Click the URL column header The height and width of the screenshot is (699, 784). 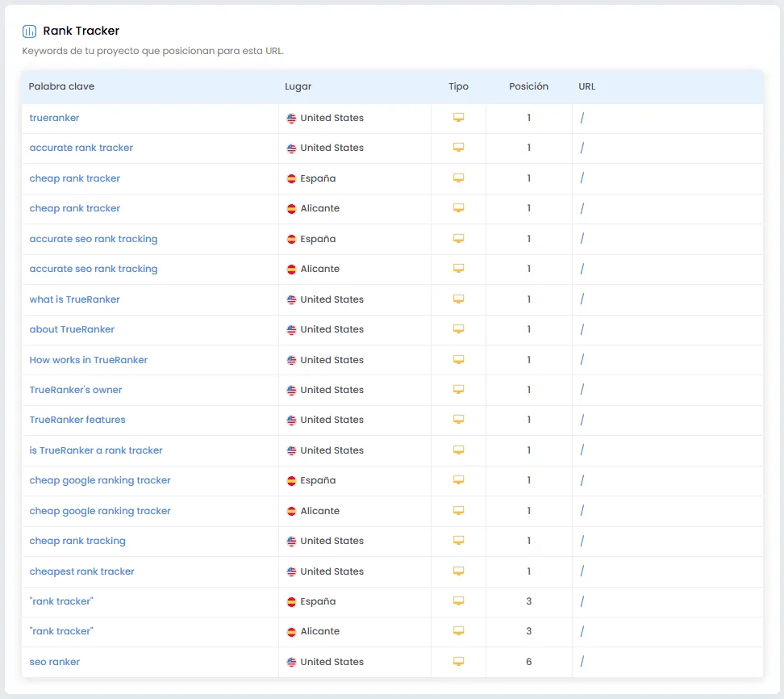click(x=587, y=86)
